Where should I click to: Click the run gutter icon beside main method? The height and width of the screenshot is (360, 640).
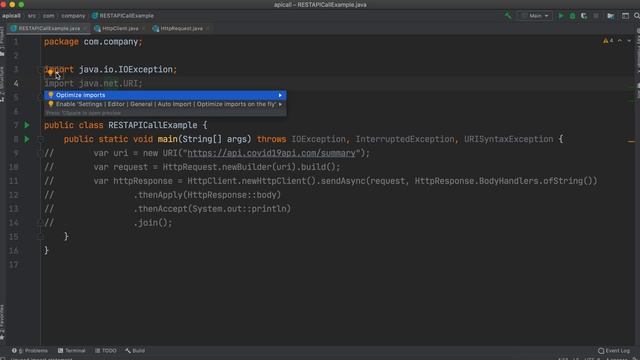point(27,139)
